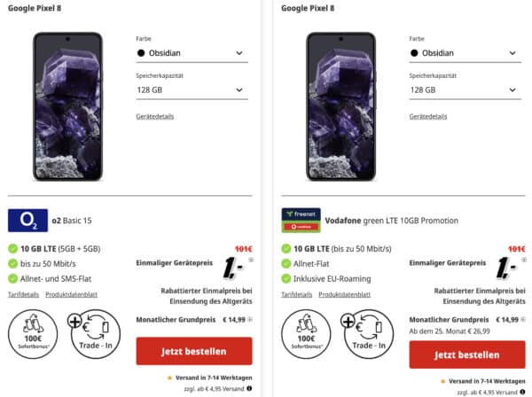Open info icon beside o2 shipping cost
Screen dimensions: 532x397
tap(249, 388)
